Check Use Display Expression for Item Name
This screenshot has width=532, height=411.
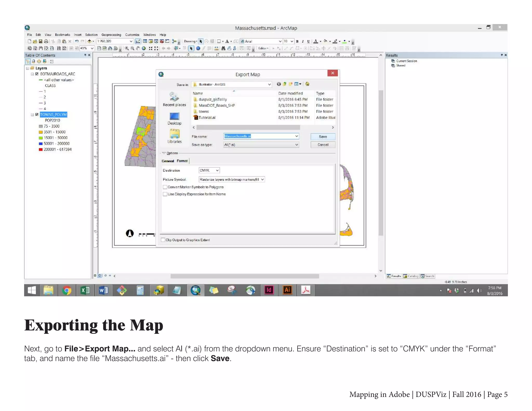[x=165, y=194]
